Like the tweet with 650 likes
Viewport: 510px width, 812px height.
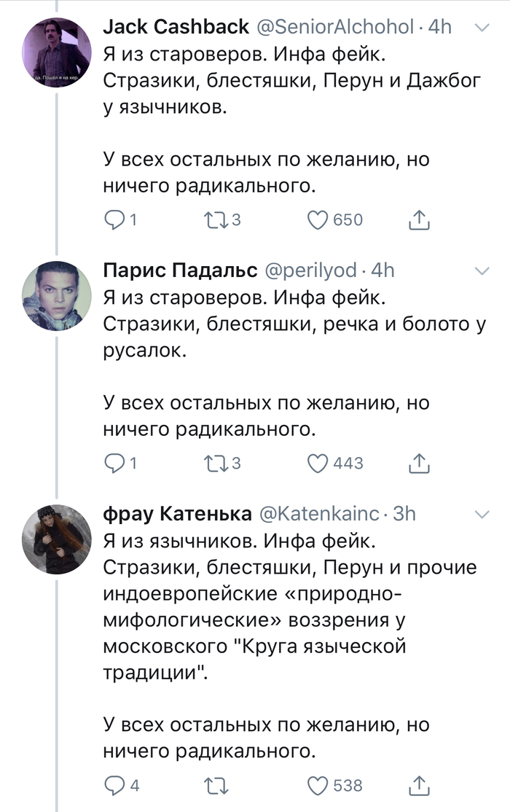pos(318,219)
